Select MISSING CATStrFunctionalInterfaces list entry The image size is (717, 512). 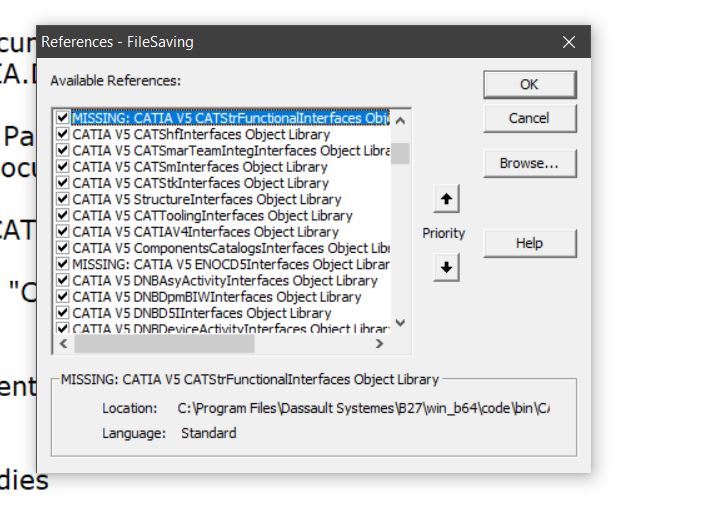[x=230, y=118]
